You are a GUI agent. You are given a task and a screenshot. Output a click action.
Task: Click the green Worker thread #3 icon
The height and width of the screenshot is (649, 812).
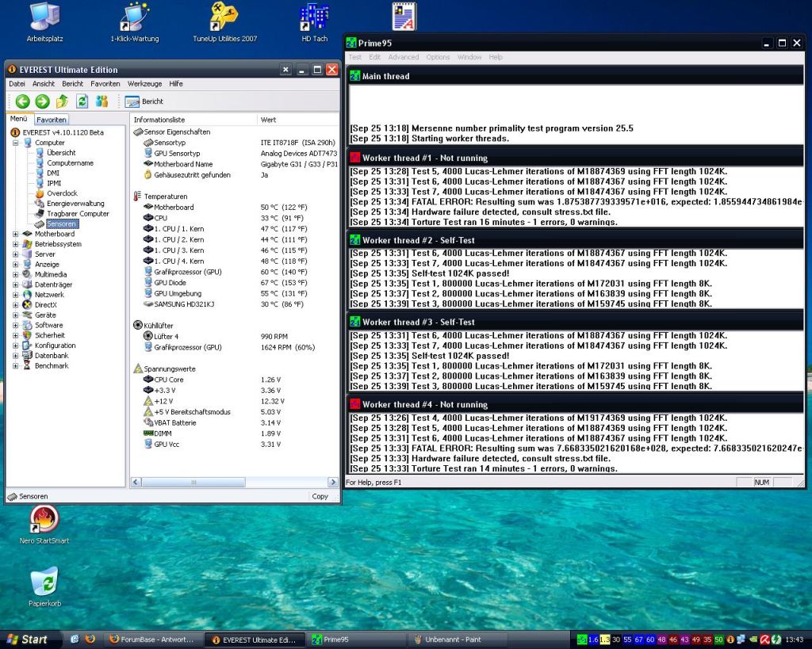(354, 322)
